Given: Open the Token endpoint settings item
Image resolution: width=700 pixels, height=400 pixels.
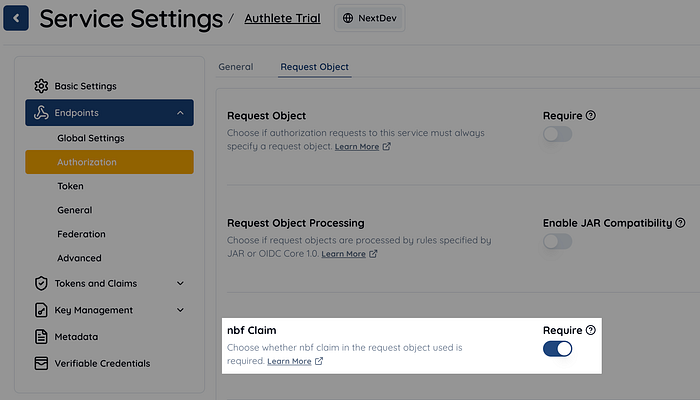Looking at the screenshot, I should pyautogui.click(x=70, y=186).
